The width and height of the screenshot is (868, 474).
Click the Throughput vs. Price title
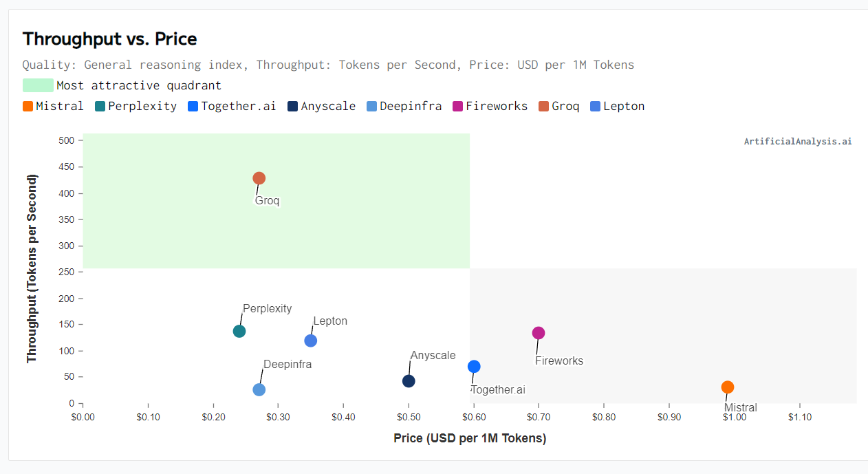pos(110,39)
